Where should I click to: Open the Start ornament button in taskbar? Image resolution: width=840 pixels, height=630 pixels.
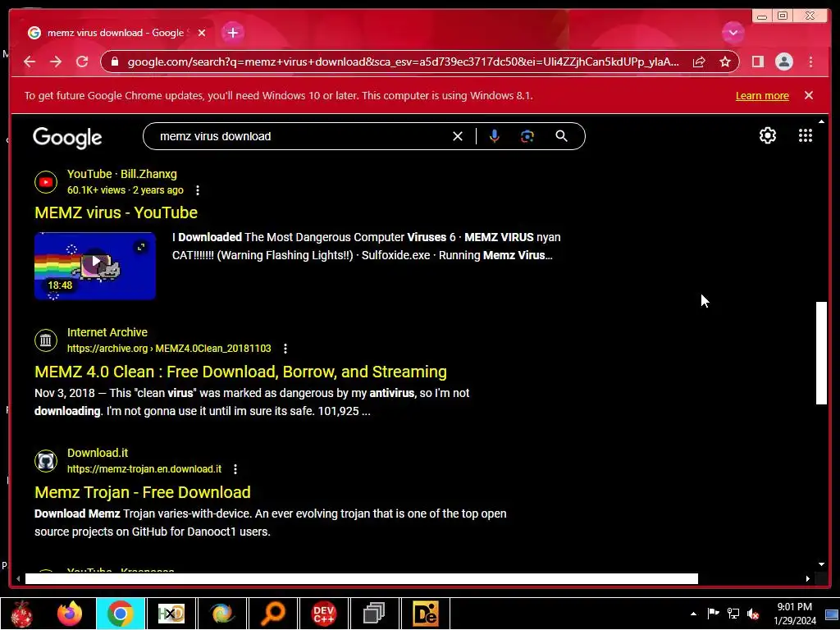click(21, 614)
